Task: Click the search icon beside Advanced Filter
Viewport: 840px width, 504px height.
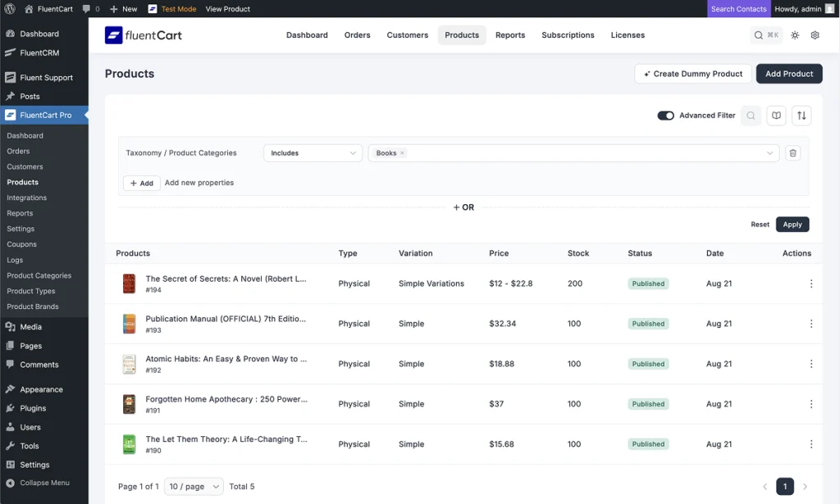Action: click(751, 116)
